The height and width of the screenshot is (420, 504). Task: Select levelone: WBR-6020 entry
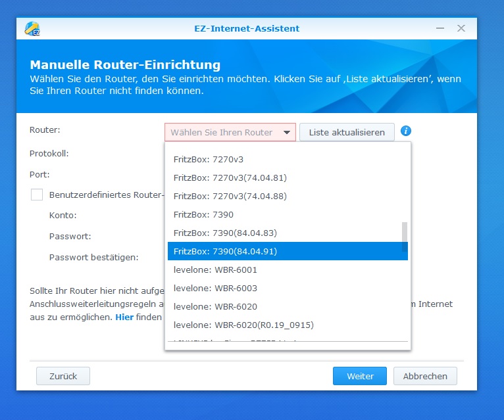288,306
